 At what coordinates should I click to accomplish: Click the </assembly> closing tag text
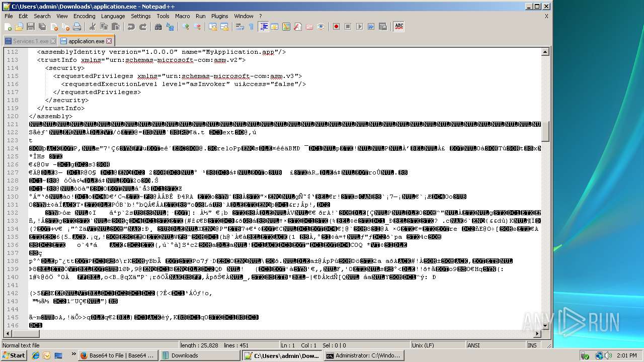(x=51, y=116)
